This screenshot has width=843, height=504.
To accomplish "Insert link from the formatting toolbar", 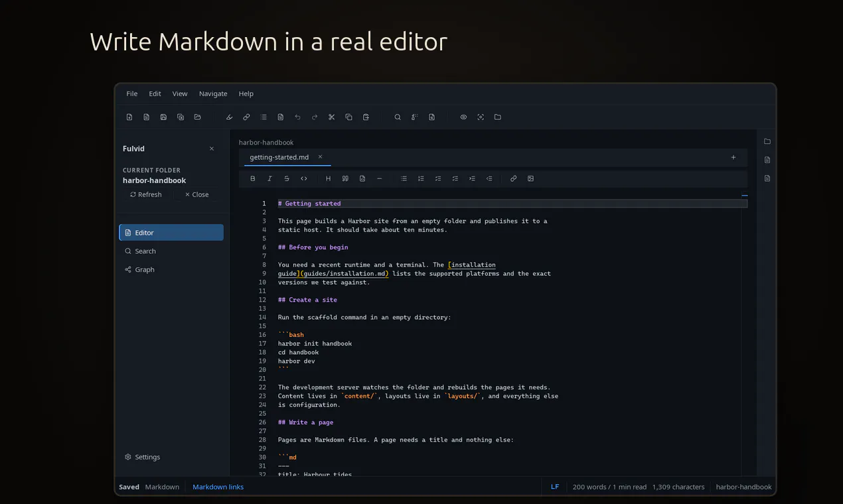I will (513, 178).
